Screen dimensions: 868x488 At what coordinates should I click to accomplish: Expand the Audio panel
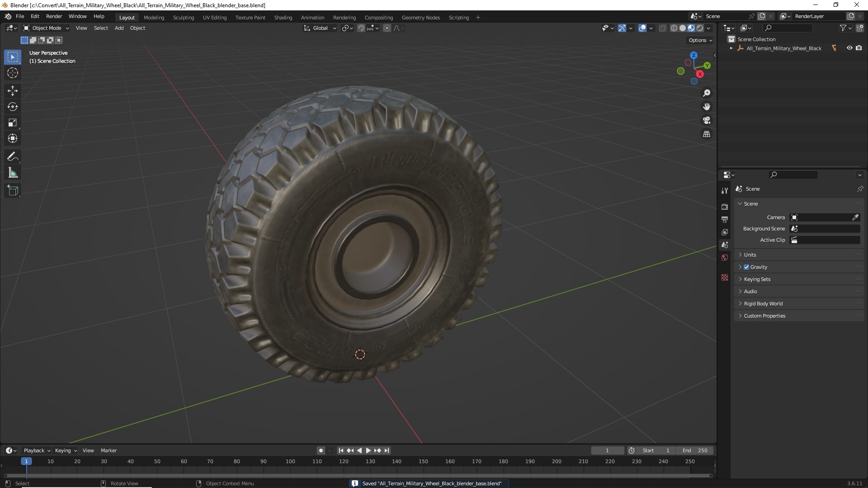point(799,291)
